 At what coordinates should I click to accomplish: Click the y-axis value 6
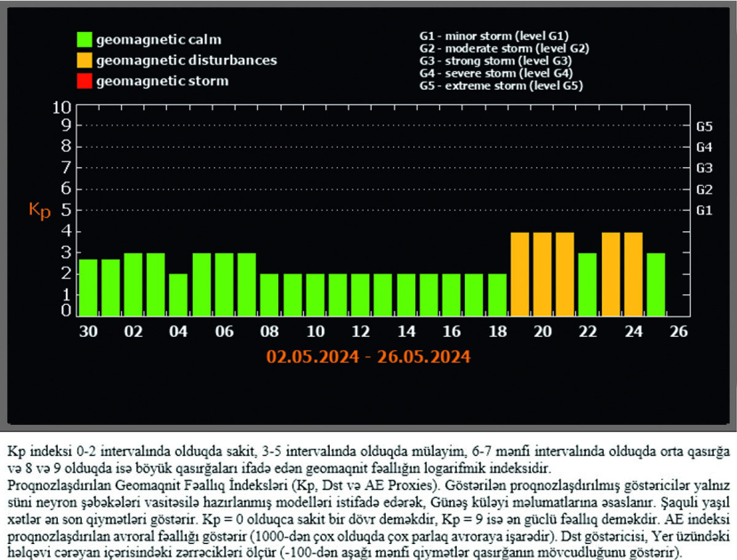pyautogui.click(x=66, y=188)
